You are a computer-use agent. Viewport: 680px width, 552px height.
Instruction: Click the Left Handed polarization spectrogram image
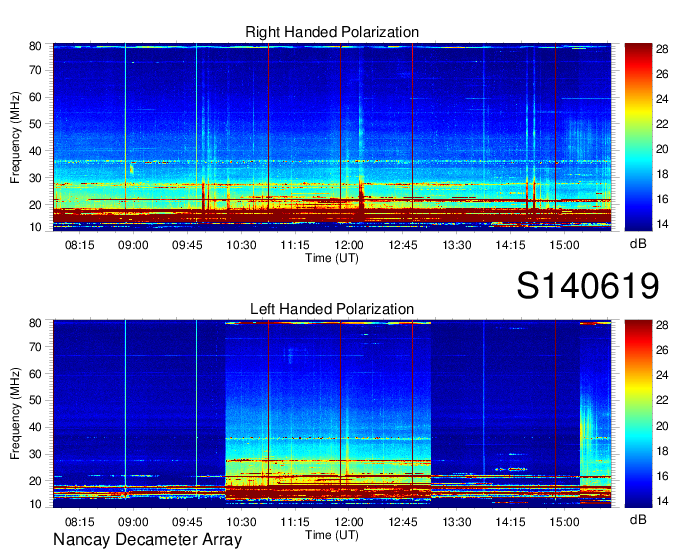[x=332, y=414]
